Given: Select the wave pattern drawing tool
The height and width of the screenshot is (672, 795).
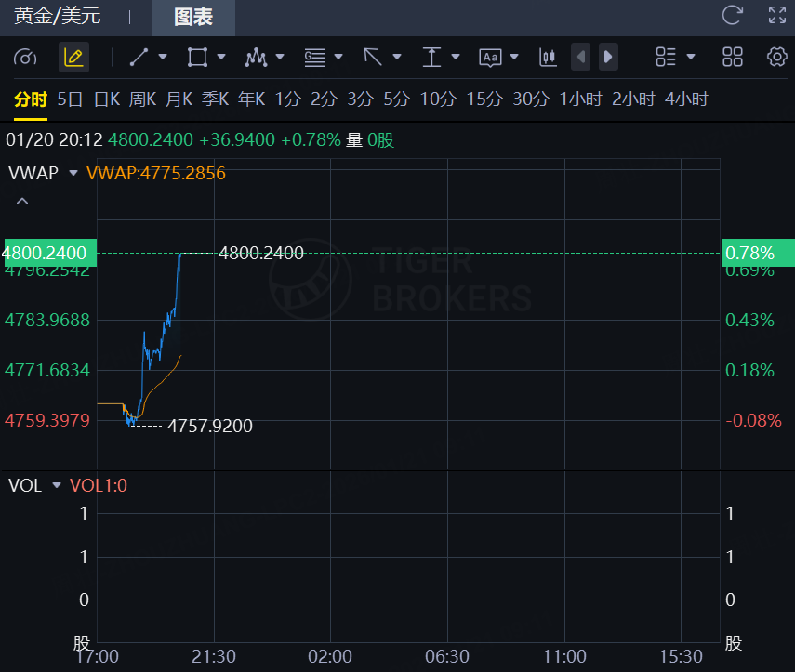Looking at the screenshot, I should click(256, 58).
